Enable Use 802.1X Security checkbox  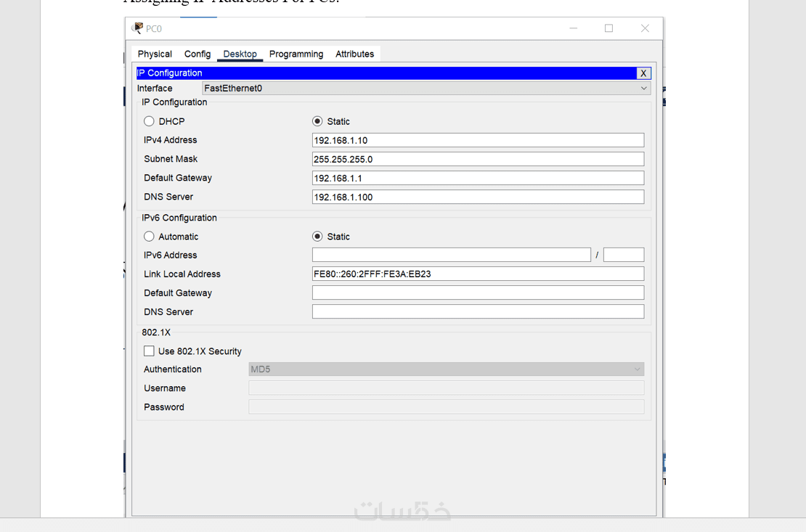click(x=149, y=351)
